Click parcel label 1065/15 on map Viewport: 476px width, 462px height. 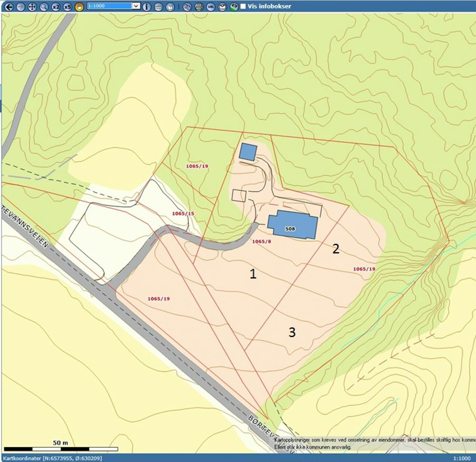[x=183, y=213]
